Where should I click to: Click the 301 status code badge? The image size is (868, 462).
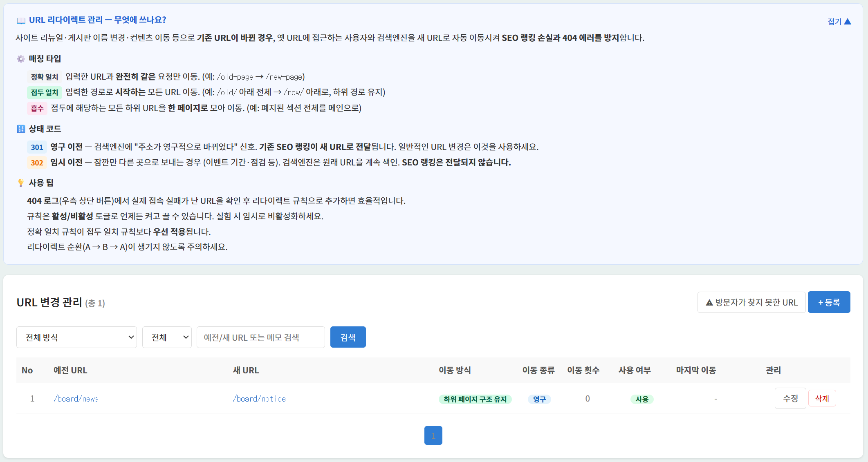tap(37, 147)
